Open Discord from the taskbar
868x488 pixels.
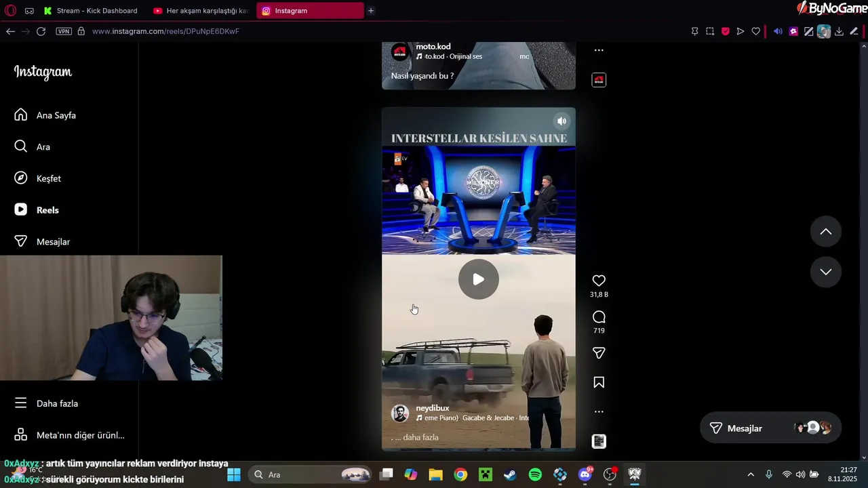point(585,474)
